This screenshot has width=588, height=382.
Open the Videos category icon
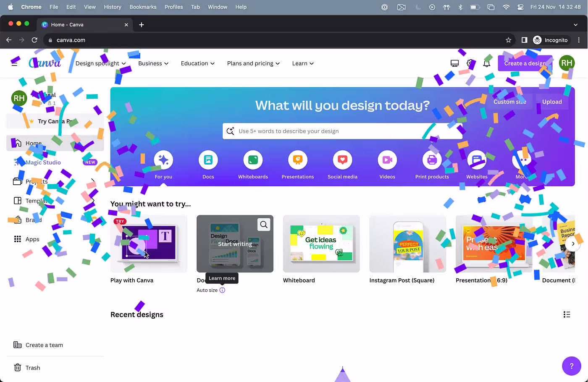coord(387,160)
